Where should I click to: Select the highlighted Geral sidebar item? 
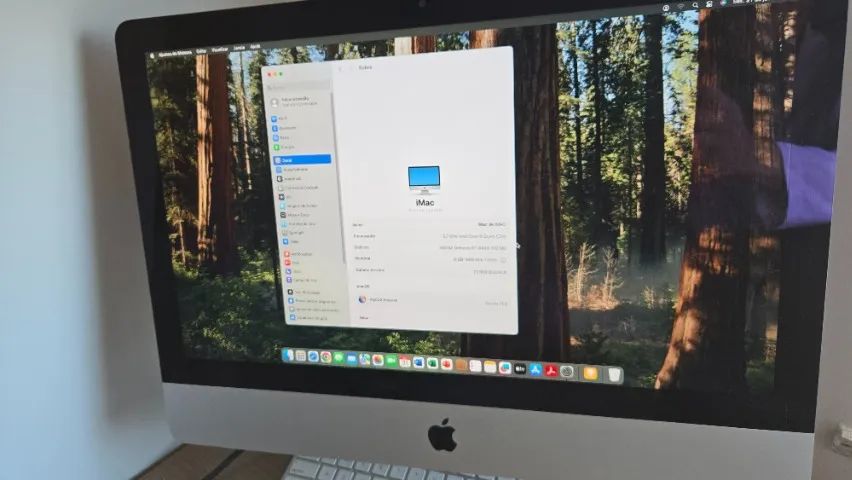(x=302, y=160)
